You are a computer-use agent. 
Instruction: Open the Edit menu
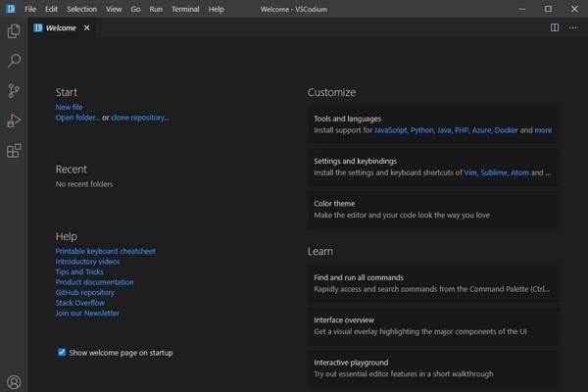coord(51,9)
